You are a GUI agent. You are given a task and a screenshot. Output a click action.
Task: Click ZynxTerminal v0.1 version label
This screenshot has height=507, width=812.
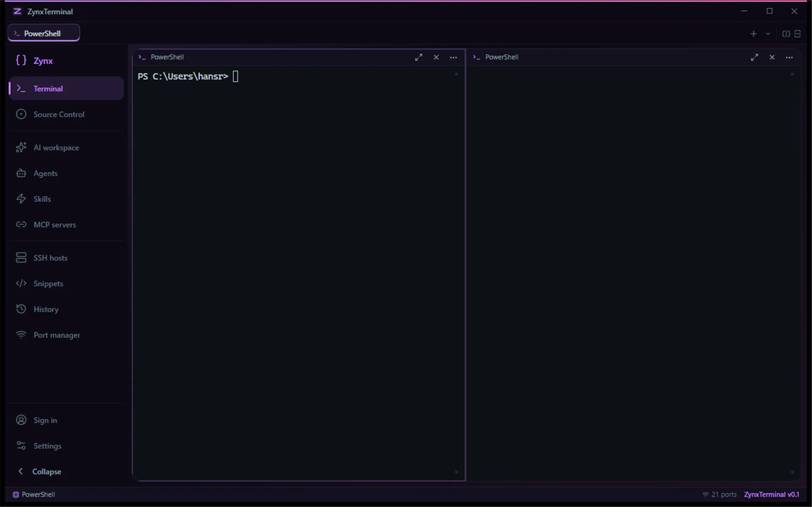click(771, 494)
